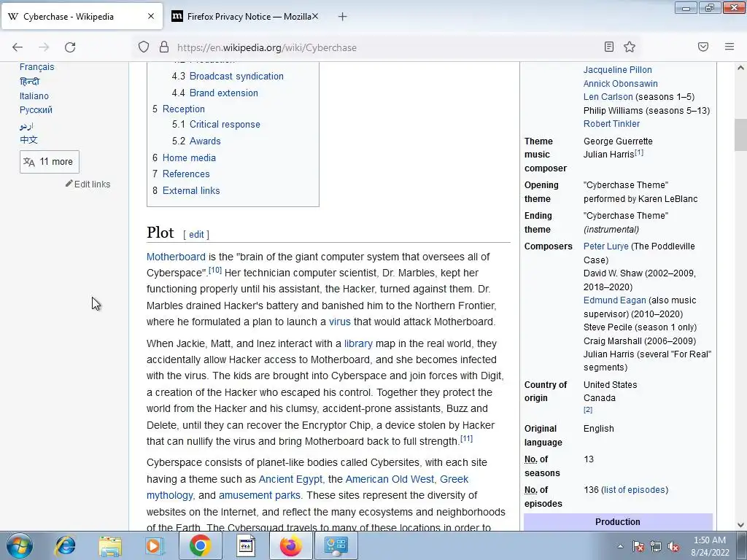
Task: Open the 中文 language version
Action: tap(28, 140)
